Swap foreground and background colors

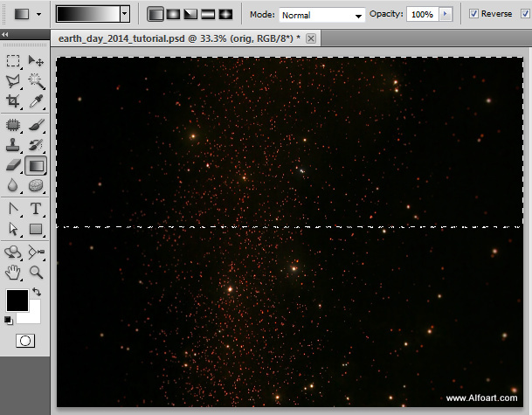coord(37,292)
